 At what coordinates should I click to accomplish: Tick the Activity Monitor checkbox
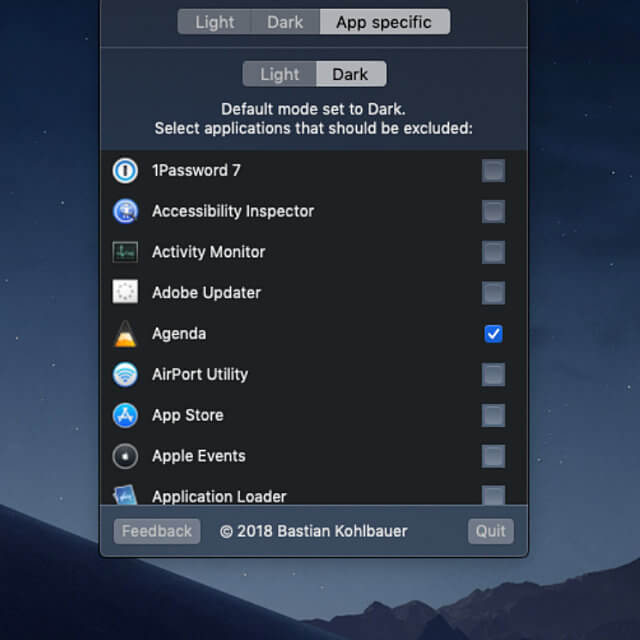click(493, 252)
